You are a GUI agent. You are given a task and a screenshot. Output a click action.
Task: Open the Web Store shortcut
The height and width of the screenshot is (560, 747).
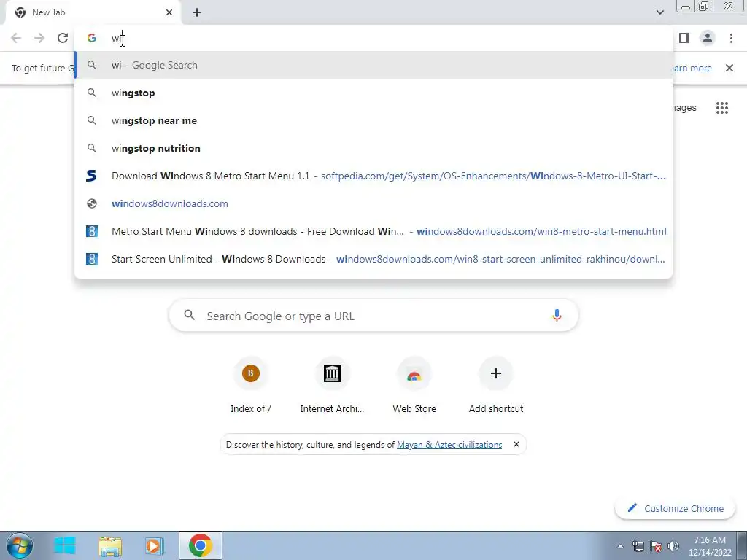point(414,386)
